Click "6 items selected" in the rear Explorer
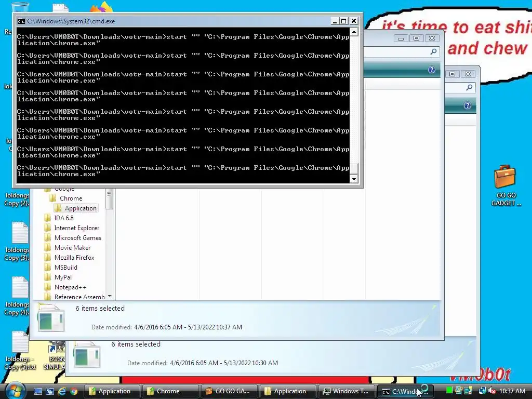The width and height of the screenshot is (532, 399). (x=136, y=344)
